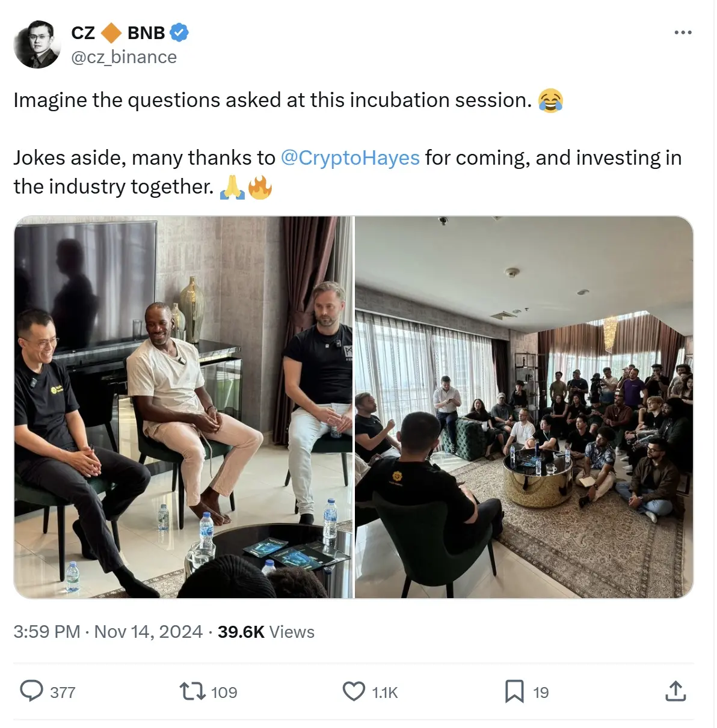Open the @CryptoHayes mention link
The width and height of the screenshot is (717, 728).
[350, 158]
